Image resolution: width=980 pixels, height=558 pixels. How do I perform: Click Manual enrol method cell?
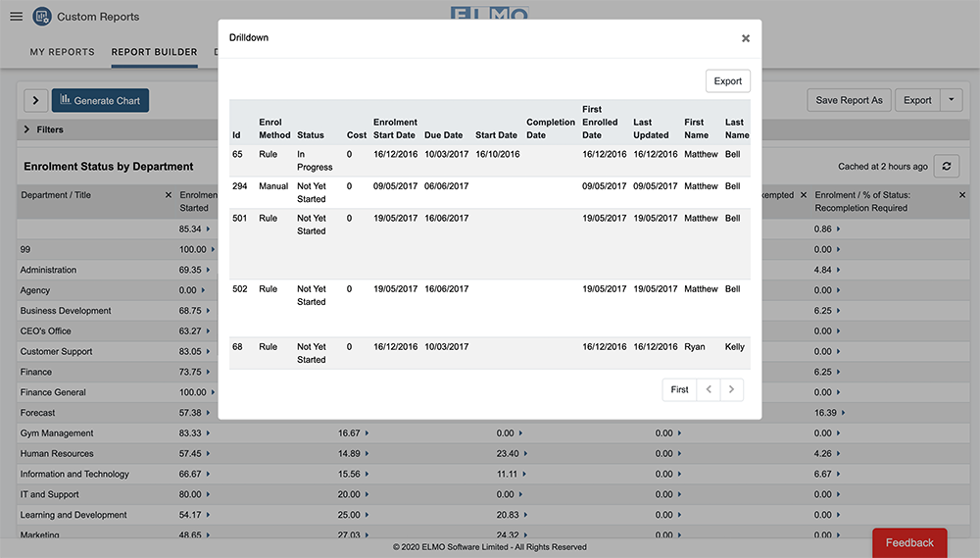(x=273, y=185)
